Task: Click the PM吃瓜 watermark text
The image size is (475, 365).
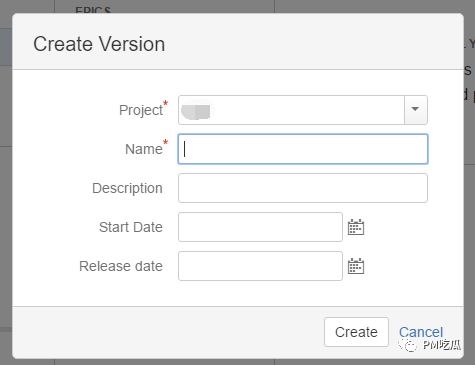Action: pos(442,345)
